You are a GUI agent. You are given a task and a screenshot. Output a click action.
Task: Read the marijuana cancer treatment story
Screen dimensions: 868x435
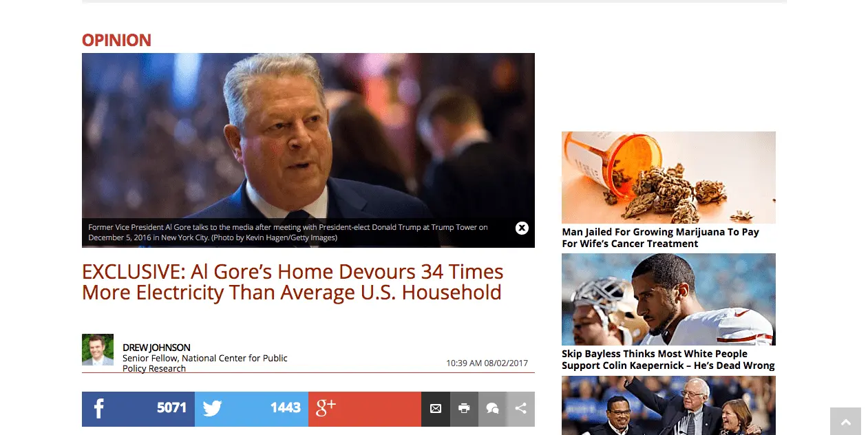click(x=660, y=237)
